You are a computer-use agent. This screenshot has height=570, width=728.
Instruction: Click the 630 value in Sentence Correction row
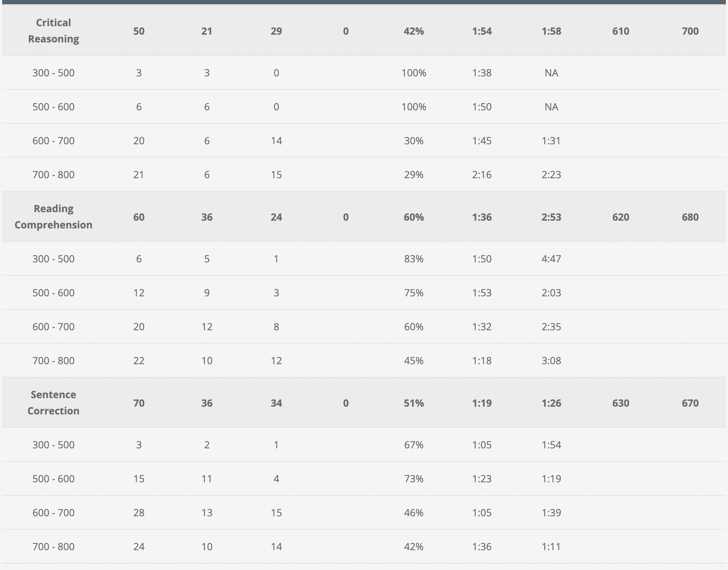621,403
